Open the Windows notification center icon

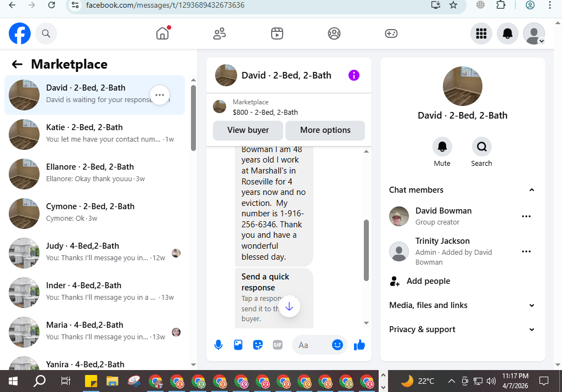pyautogui.click(x=544, y=381)
